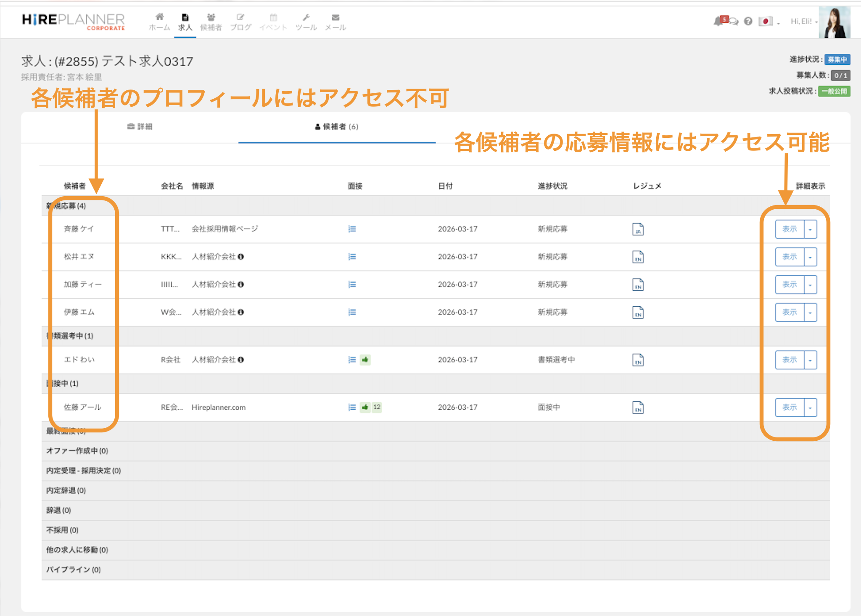Go to the ホーム home icon
The image size is (861, 616).
point(159,21)
